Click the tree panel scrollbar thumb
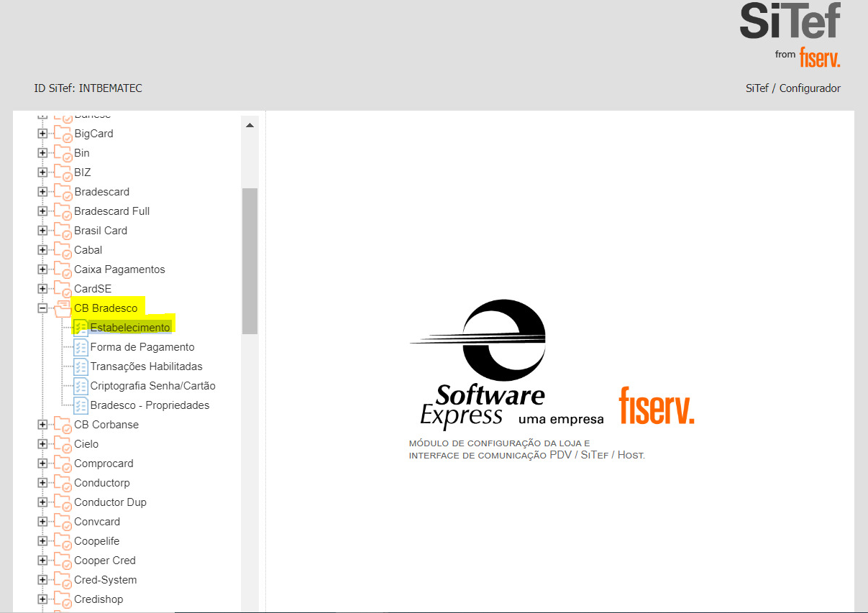Image resolution: width=868 pixels, height=613 pixels. 250,261
